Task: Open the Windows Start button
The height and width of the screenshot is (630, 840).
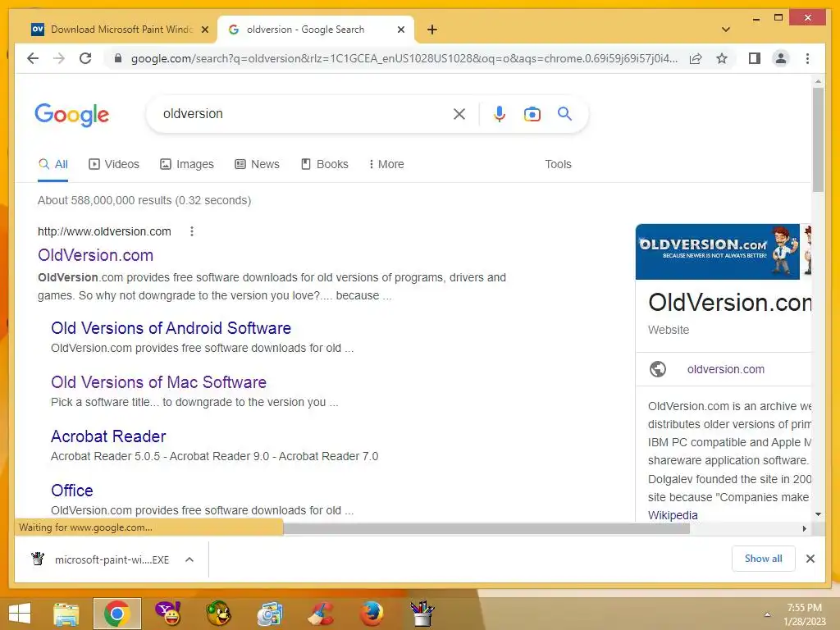Action: click(20, 614)
